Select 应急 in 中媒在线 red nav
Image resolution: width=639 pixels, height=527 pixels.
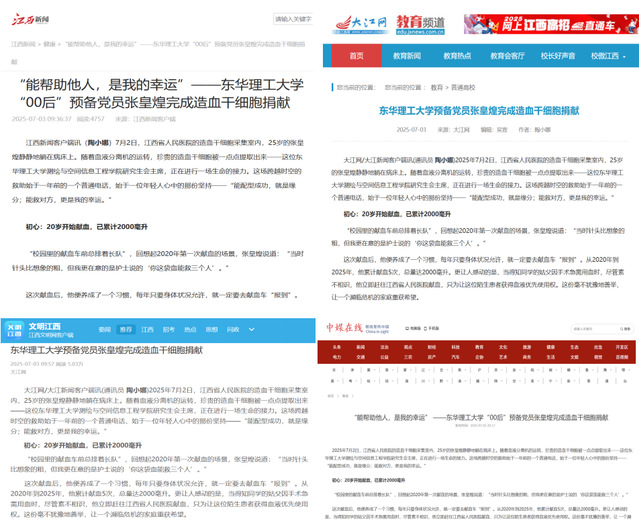[598, 347]
